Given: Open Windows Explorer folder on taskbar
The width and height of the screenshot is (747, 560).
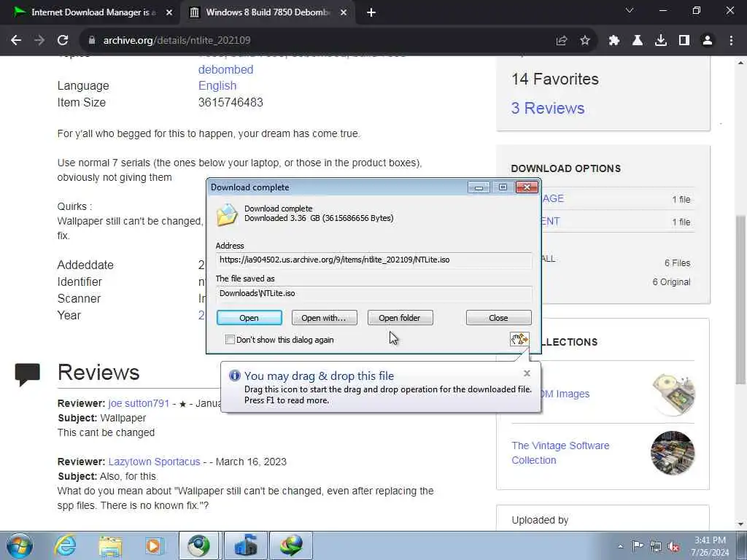Looking at the screenshot, I should [111, 545].
